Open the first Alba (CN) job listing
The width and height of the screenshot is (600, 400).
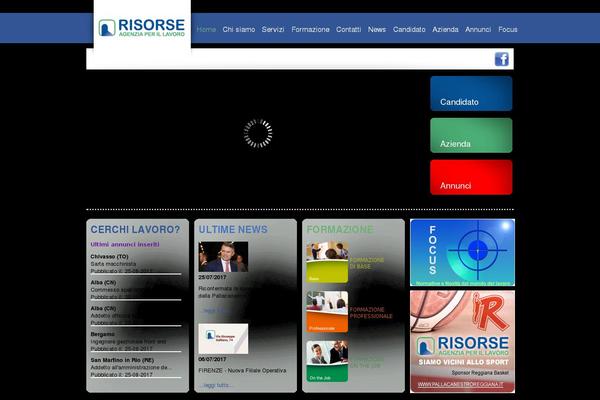(103, 282)
